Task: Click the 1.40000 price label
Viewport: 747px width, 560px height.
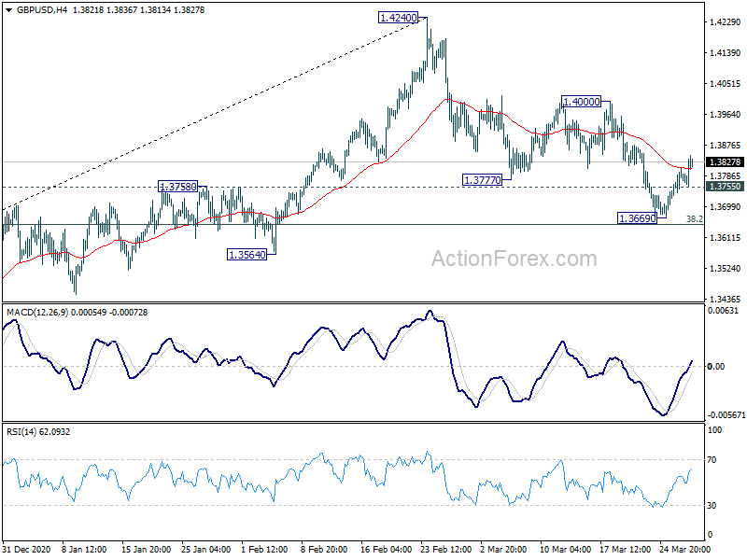Action: [x=581, y=102]
